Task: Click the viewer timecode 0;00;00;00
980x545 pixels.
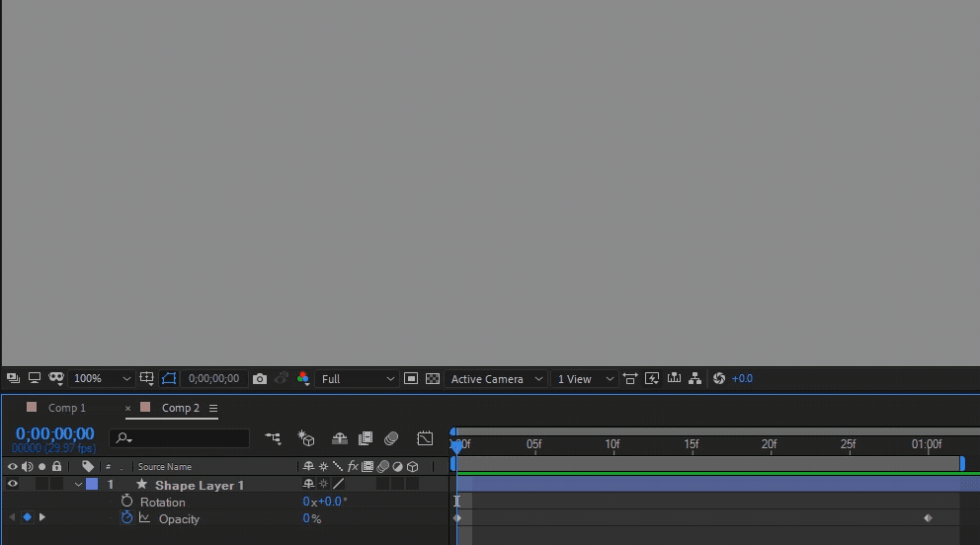Action: coord(213,378)
